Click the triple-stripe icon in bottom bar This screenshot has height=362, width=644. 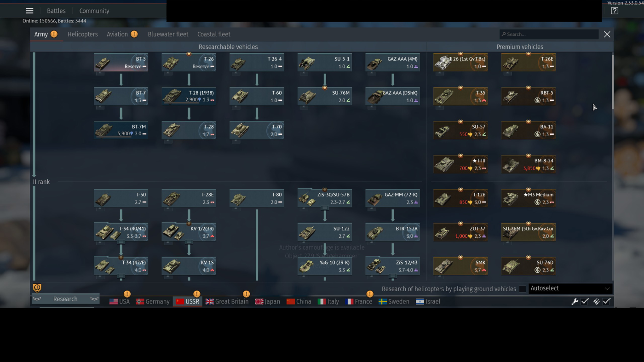pos(596,301)
